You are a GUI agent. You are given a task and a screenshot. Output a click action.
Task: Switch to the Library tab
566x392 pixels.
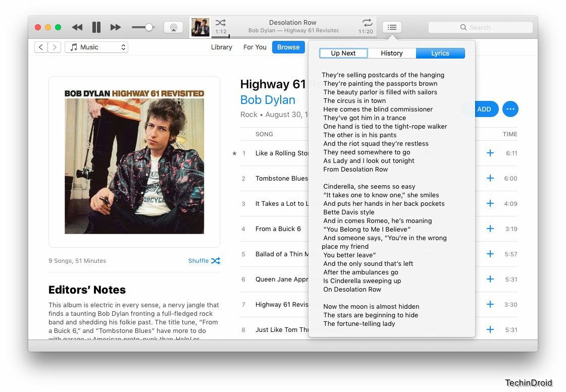click(222, 47)
